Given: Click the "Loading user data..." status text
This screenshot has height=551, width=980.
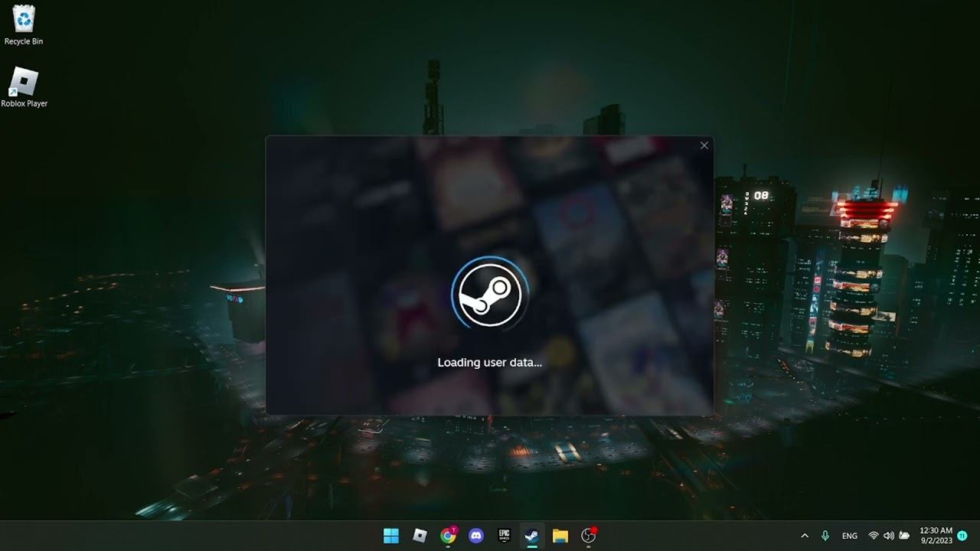Looking at the screenshot, I should coord(490,362).
